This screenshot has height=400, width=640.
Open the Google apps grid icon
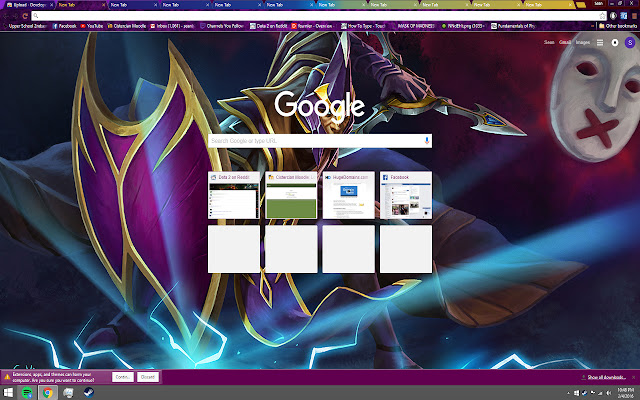click(x=600, y=42)
